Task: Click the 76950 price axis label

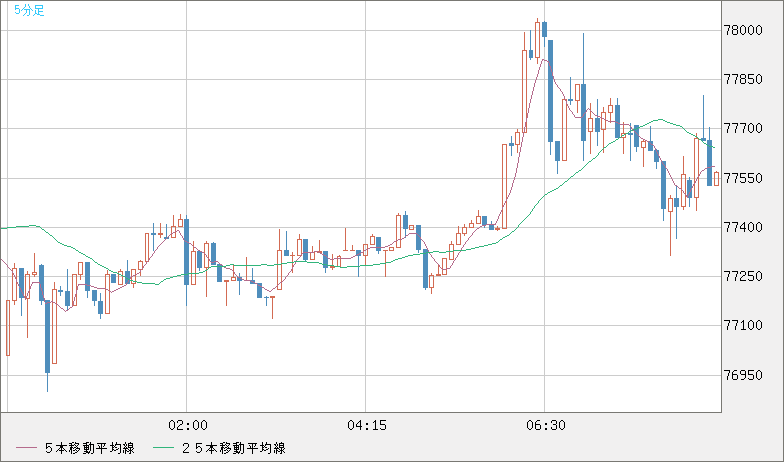Action: (x=744, y=376)
